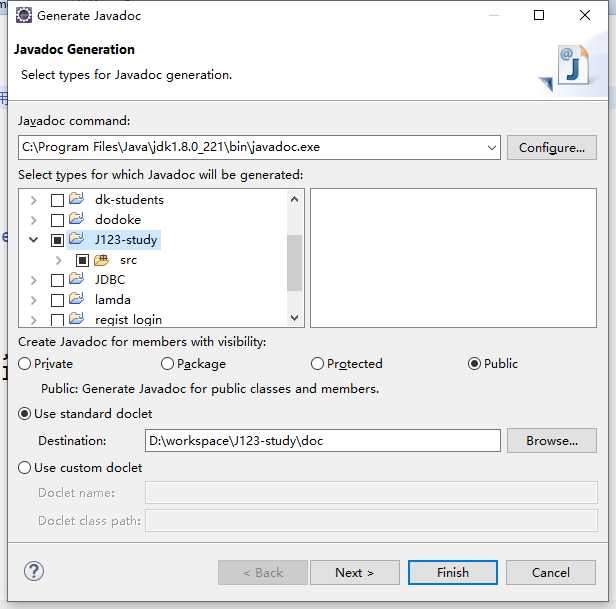Select the dodoke tree item label
This screenshot has height=609, width=616.
[x=118, y=220]
